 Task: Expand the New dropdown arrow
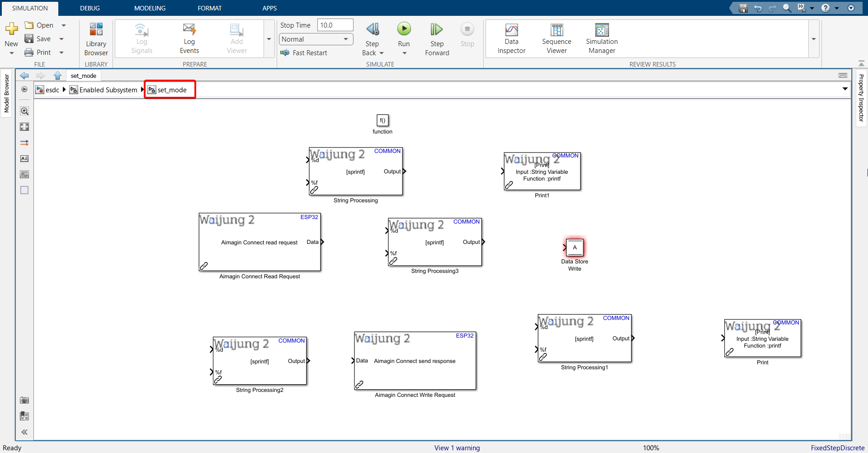pos(11,53)
